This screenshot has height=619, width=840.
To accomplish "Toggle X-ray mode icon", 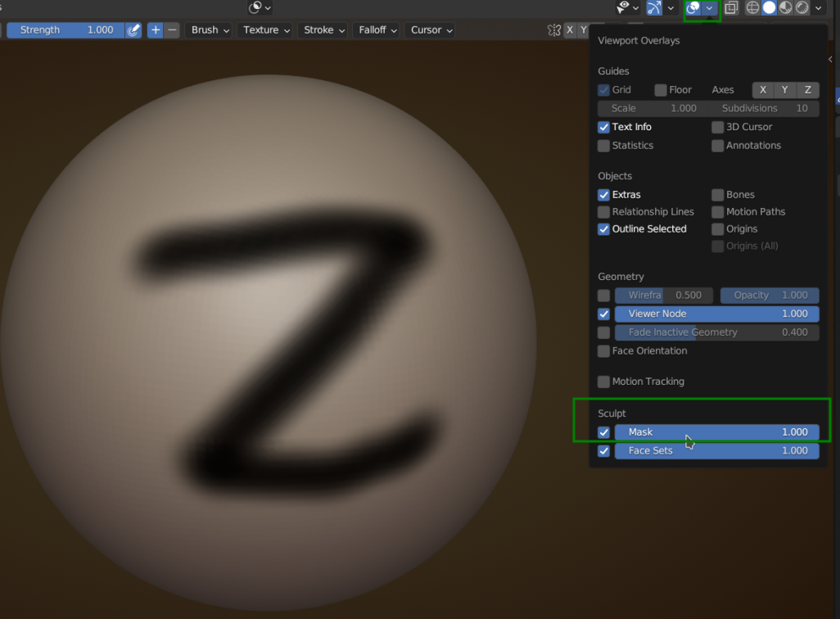I will point(731,7).
